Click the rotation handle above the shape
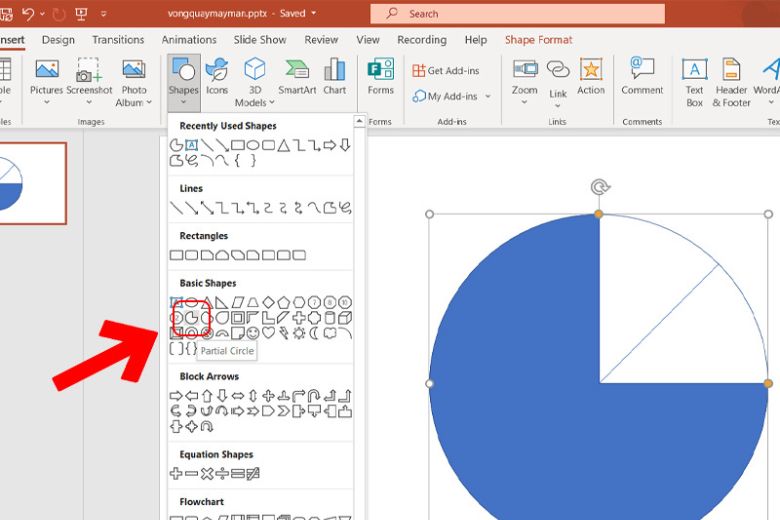 (x=599, y=187)
